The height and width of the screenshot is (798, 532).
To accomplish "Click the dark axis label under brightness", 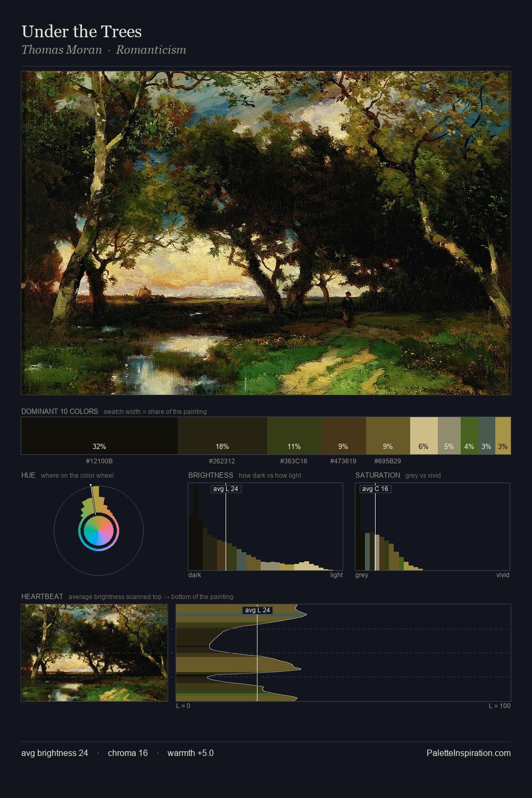I will (195, 575).
